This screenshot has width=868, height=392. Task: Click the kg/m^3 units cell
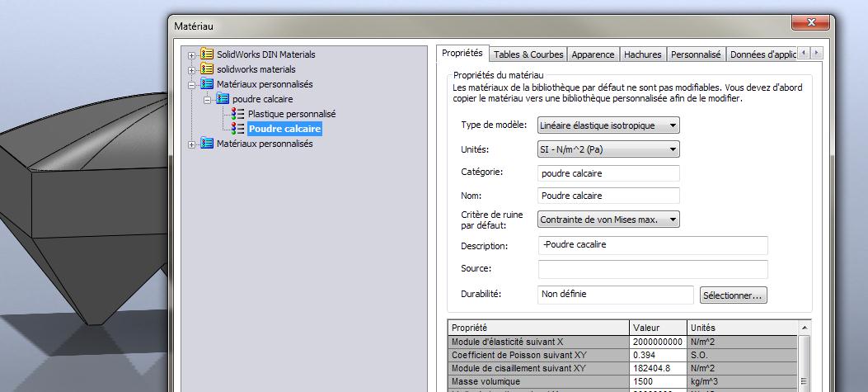coord(742,382)
